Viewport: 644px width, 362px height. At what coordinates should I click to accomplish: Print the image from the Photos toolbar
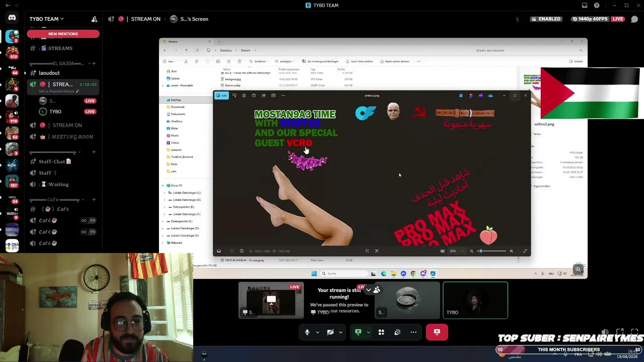(254, 96)
